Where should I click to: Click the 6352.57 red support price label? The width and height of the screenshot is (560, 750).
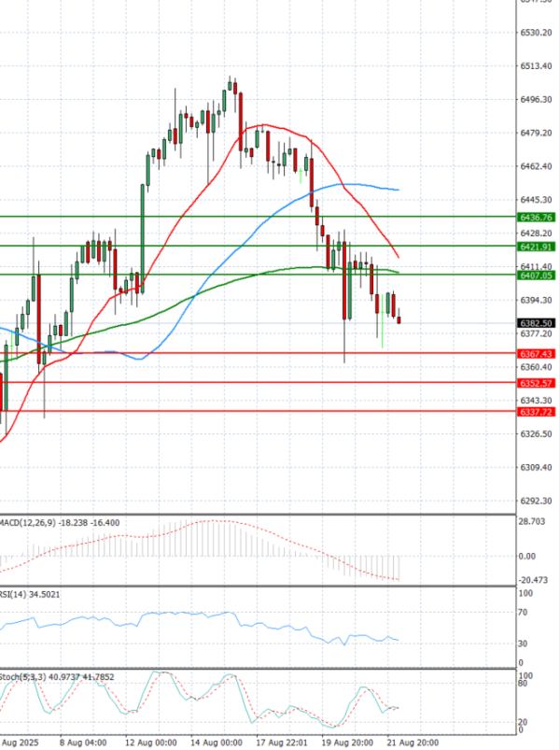tap(536, 383)
